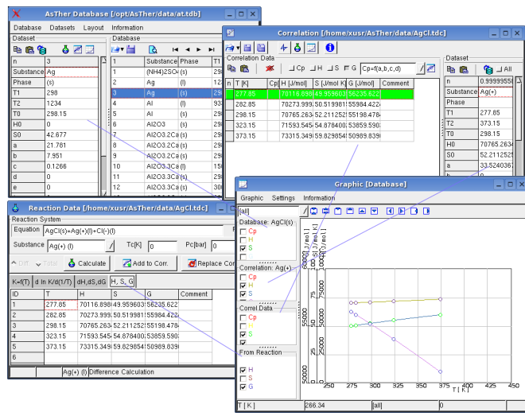Image resolution: width=525 pixels, height=420 pixels.
Task: Open the Cp=f(a,b,c,d) function dropdown
Action: coord(422,69)
